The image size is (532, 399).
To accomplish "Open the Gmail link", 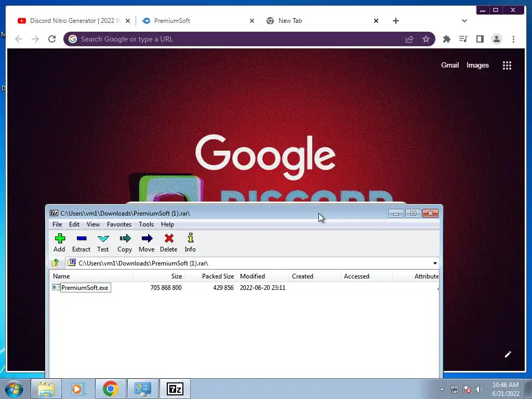I will [x=450, y=65].
